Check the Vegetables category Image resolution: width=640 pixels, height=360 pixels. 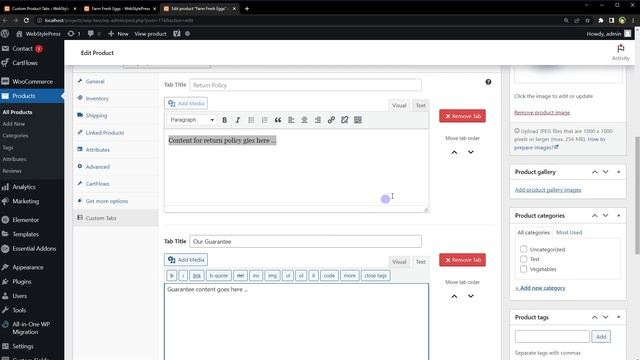(x=523, y=269)
